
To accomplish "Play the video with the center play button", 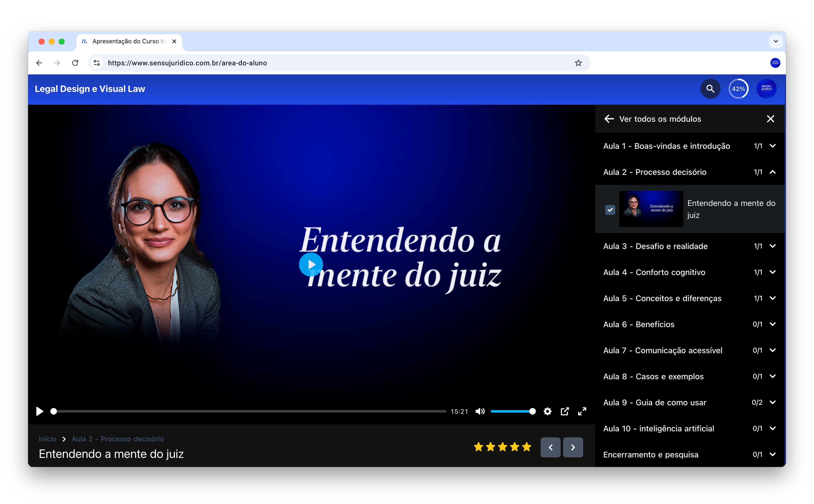I will tap(311, 264).
